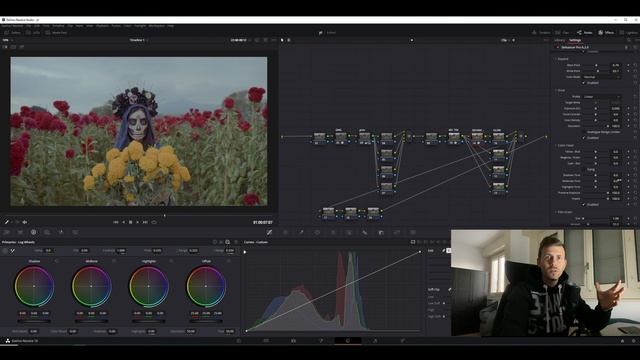Open Project Settings gear
640x360 pixels.
pos(633,340)
